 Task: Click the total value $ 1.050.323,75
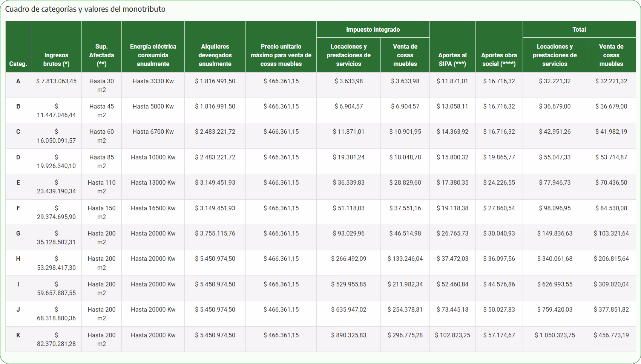555,335
